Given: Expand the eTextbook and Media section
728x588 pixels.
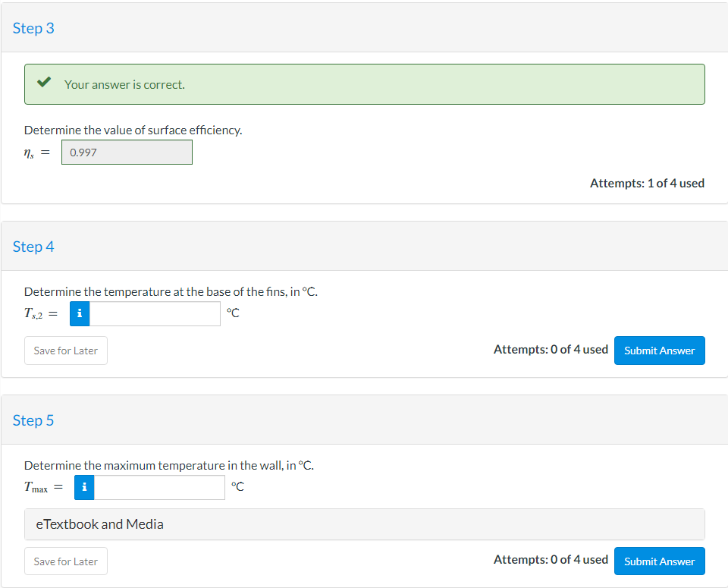Looking at the screenshot, I should pyautogui.click(x=365, y=524).
